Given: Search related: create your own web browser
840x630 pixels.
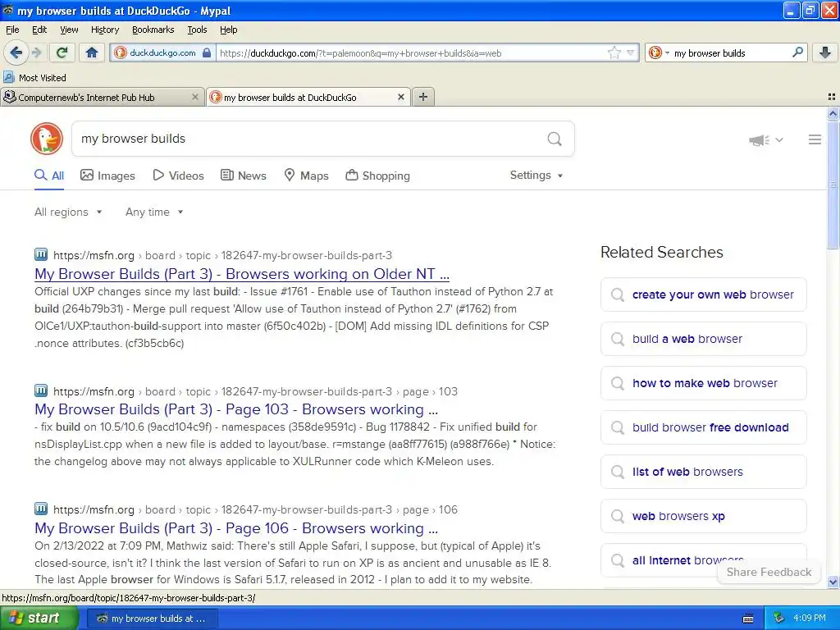Looking at the screenshot, I should (703, 294).
